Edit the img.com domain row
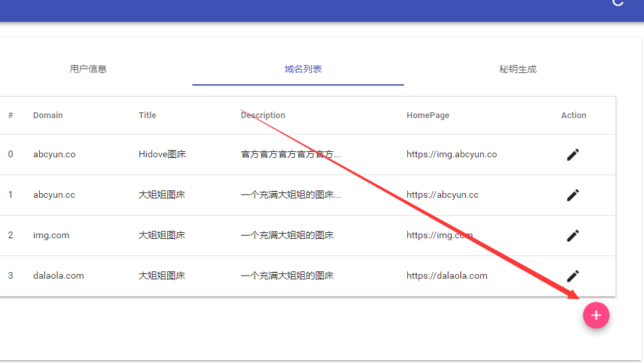644x363 pixels. pos(573,235)
